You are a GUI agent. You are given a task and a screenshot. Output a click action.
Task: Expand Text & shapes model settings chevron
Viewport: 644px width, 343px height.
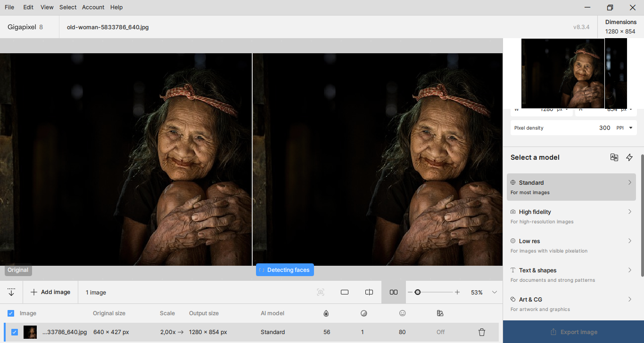(x=629, y=270)
